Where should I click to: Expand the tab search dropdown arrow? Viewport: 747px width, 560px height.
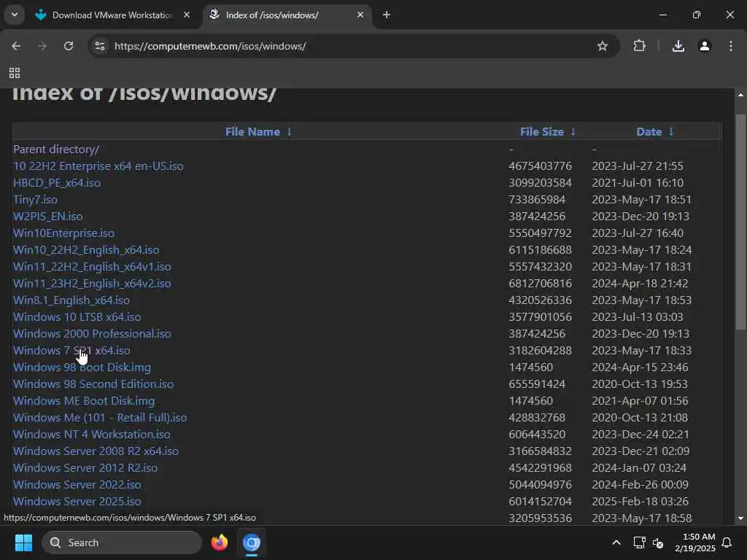pyautogui.click(x=15, y=15)
